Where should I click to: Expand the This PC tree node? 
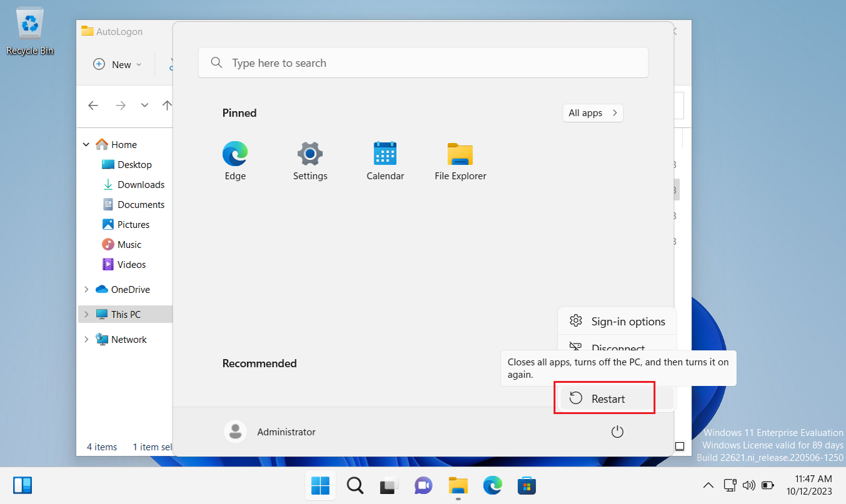86,315
